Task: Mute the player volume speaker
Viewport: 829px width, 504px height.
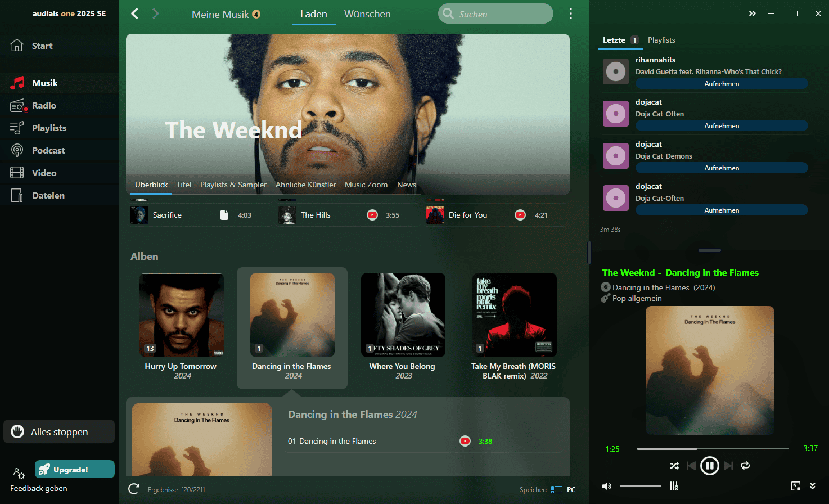Action: point(607,486)
